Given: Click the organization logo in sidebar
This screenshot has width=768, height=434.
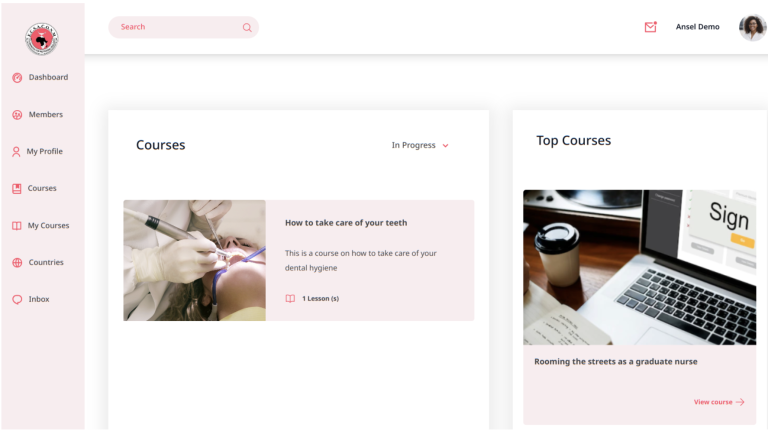Looking at the screenshot, I should [x=42, y=39].
